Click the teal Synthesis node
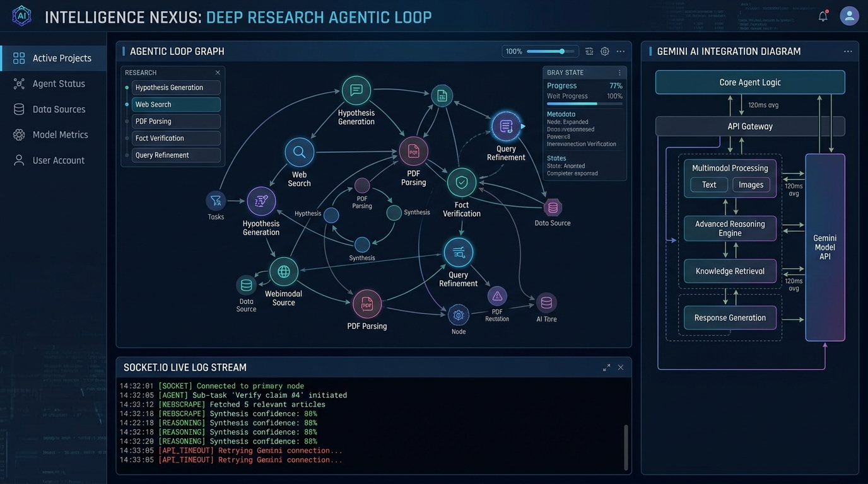868x484 pixels. [394, 213]
